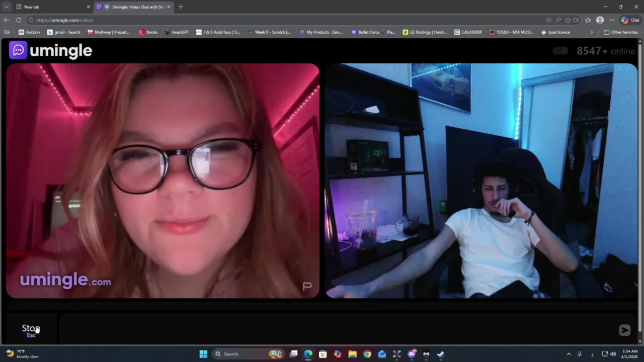
Task: Click the Microsoft Edge taskbar icon
Action: point(308,354)
